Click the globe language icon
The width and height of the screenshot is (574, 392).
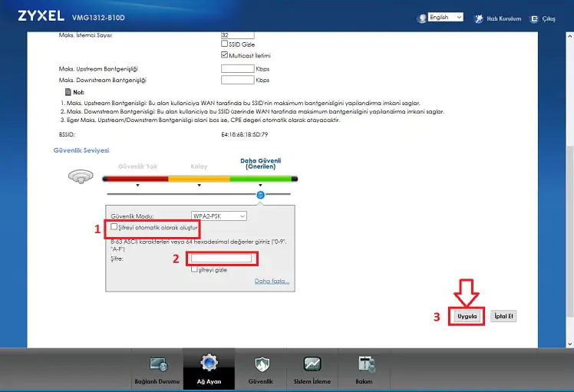click(422, 18)
